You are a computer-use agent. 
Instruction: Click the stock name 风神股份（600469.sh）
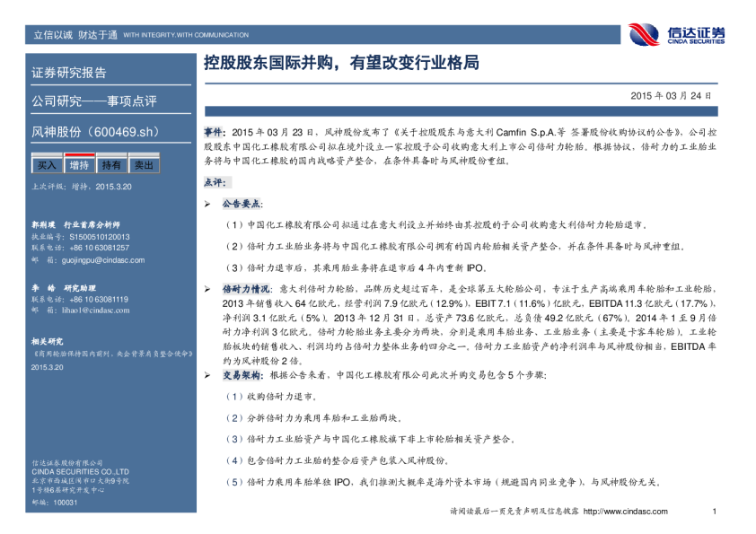click(x=95, y=132)
